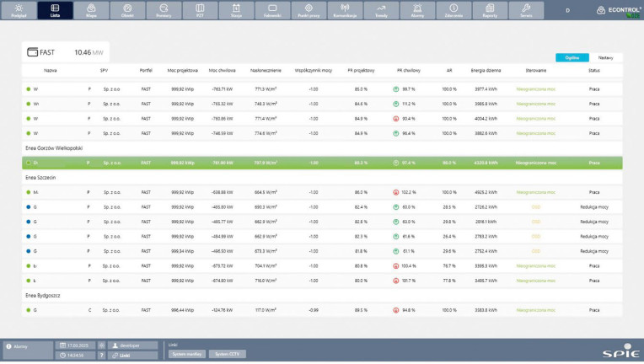The image size is (644, 364).
Task: Switch to the Nastawy view toggle
Action: click(605, 57)
